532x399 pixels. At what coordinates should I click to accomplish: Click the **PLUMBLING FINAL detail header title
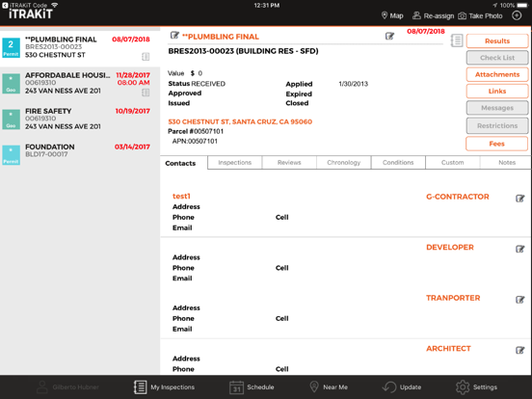221,37
